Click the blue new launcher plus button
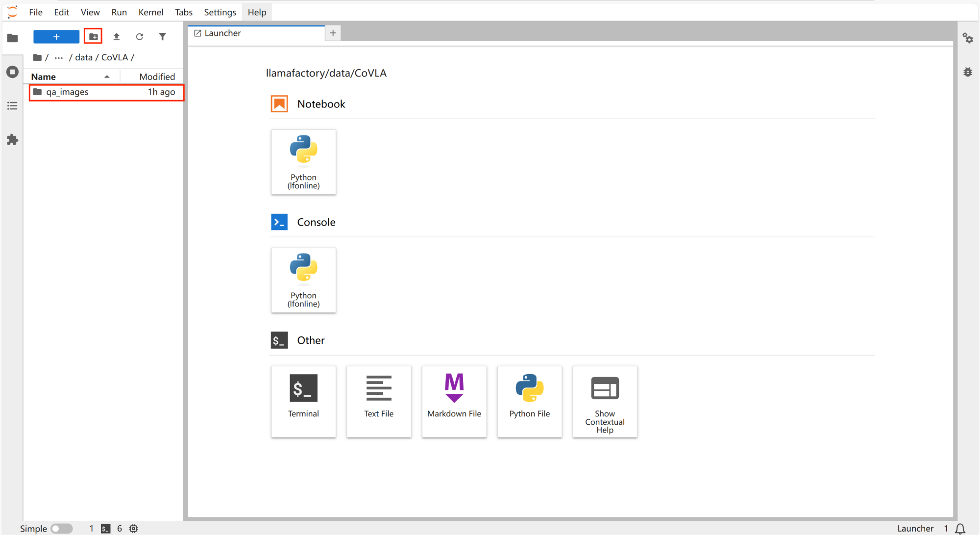 pyautogui.click(x=56, y=37)
